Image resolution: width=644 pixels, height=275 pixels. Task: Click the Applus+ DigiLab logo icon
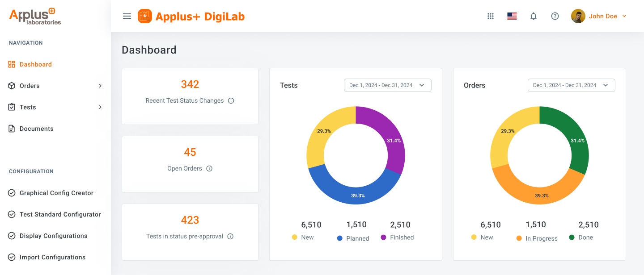point(145,16)
